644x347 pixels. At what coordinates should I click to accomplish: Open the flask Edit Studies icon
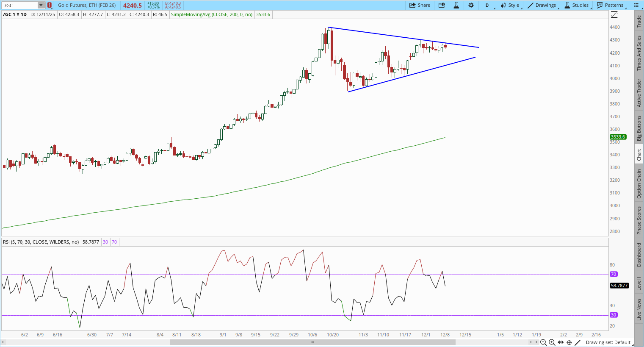click(456, 5)
